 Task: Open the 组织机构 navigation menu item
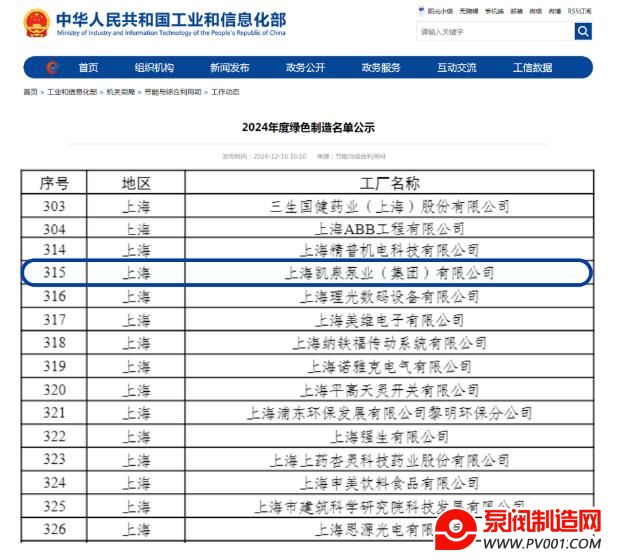[x=154, y=68]
